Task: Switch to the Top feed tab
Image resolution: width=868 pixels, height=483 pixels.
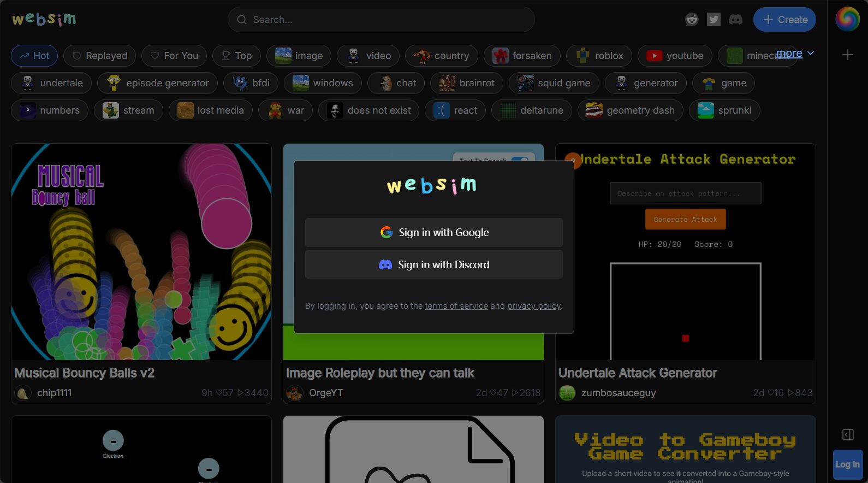Action: click(236, 56)
